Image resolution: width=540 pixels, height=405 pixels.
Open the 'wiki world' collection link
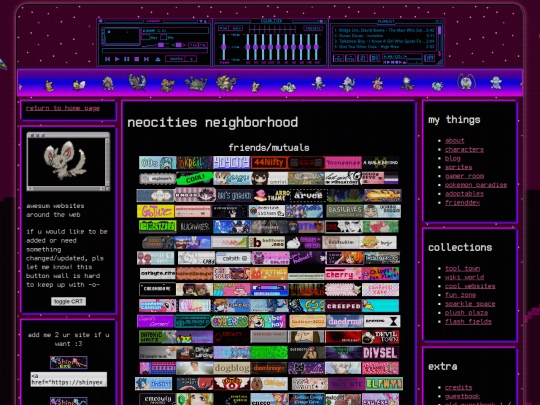(464, 277)
